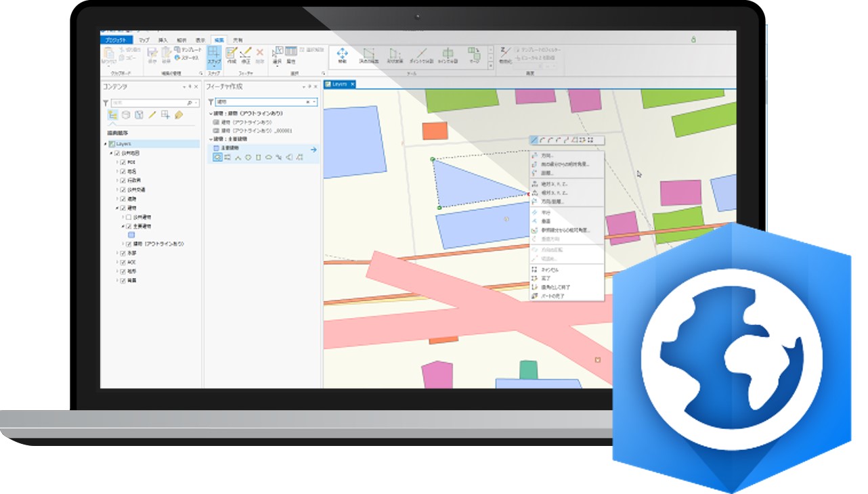Click the Save edits icon in the ribbon

(153, 53)
